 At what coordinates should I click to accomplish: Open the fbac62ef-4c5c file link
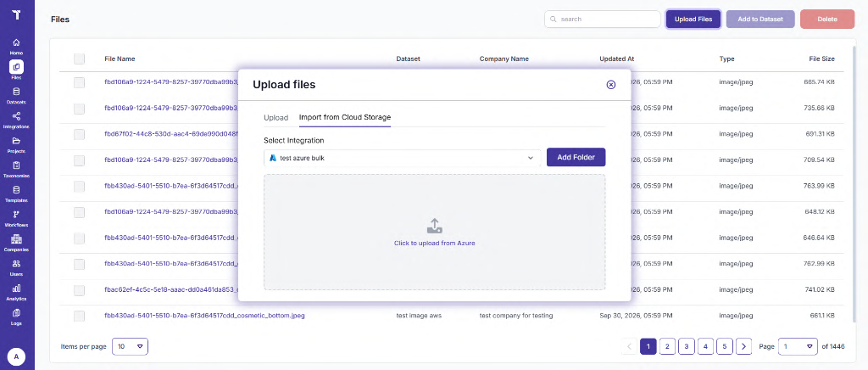tap(171, 290)
